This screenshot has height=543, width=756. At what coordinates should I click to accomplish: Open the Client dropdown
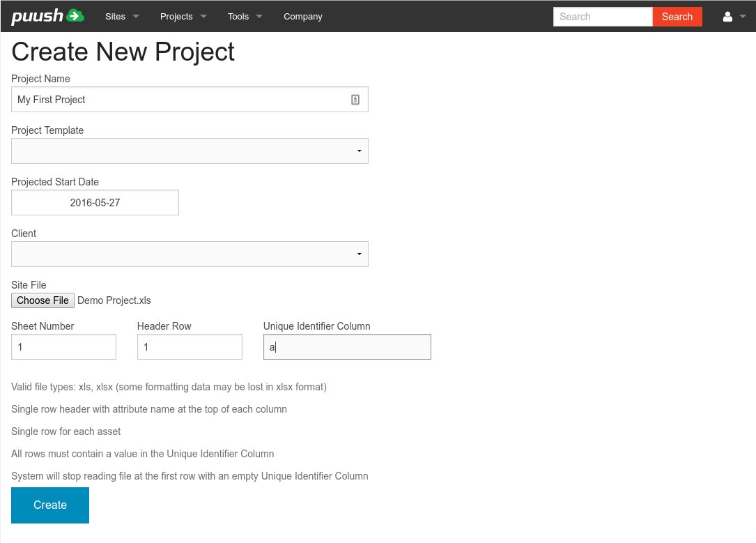point(190,254)
